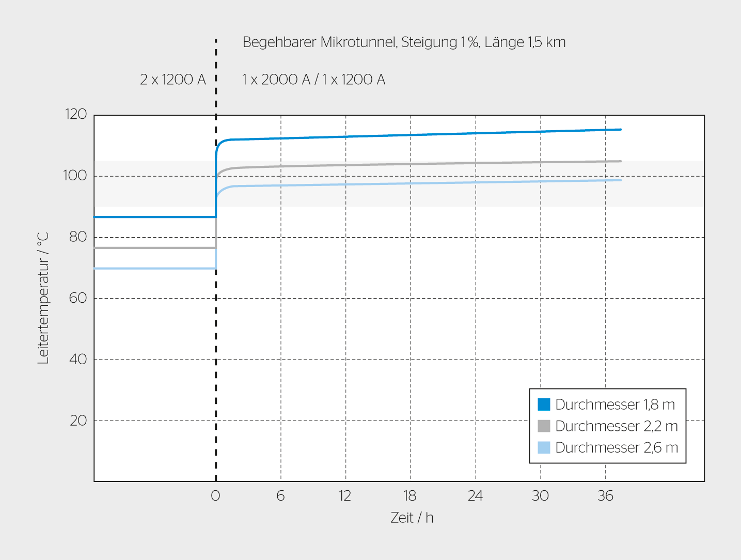
Task: Click the "1 x 2000 A / 1 x 1200 A" annotation
Action: [313, 80]
